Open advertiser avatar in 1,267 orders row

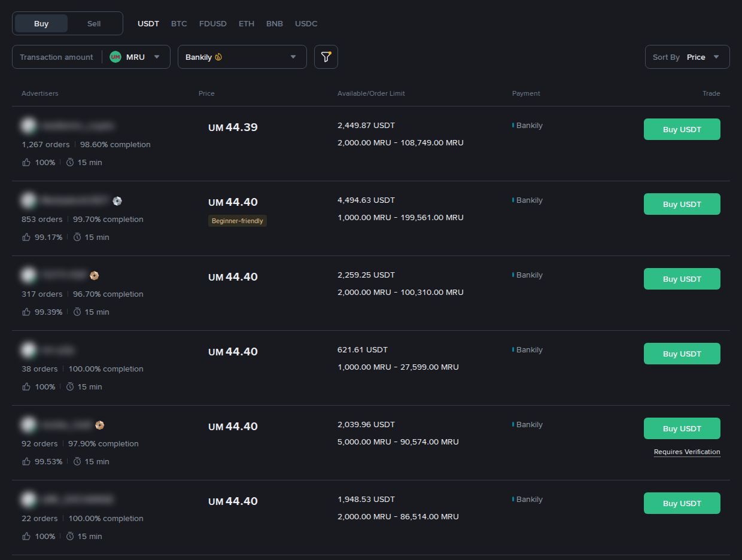(x=28, y=126)
